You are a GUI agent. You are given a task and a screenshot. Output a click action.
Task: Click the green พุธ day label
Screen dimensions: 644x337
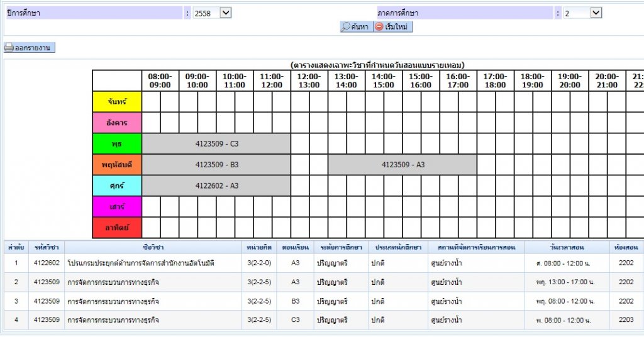117,144
